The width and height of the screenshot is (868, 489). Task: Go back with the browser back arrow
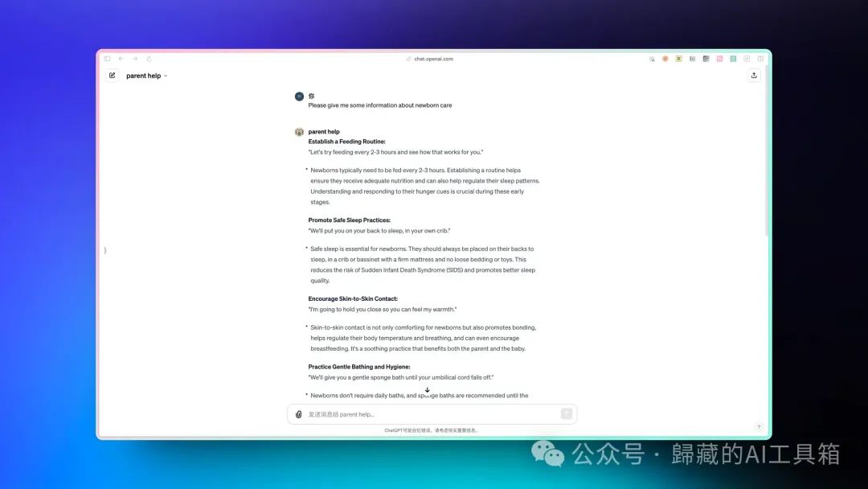pyautogui.click(x=121, y=59)
